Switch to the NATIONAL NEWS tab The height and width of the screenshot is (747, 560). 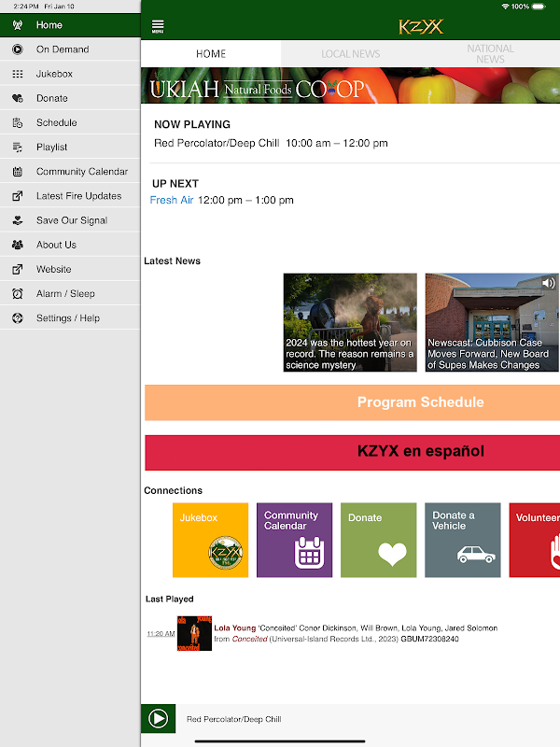click(x=490, y=54)
